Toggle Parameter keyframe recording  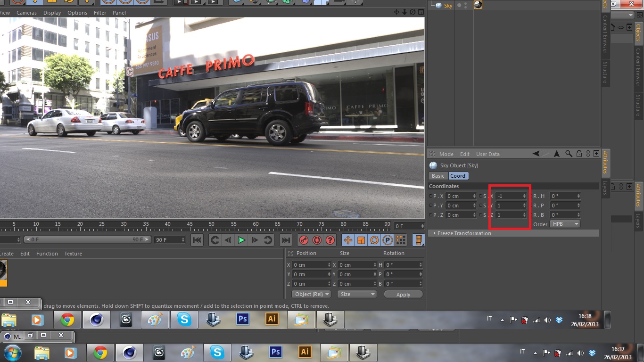tap(388, 240)
